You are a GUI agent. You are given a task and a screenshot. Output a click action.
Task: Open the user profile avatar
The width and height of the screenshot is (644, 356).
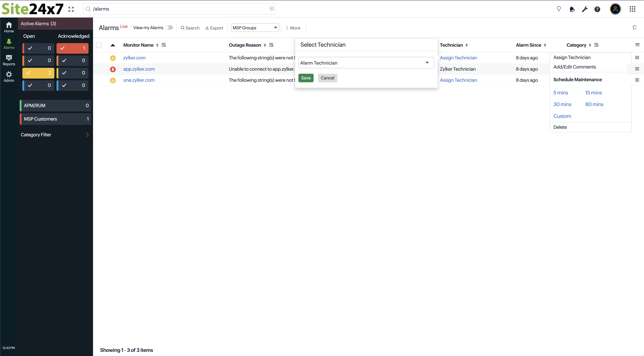615,9
